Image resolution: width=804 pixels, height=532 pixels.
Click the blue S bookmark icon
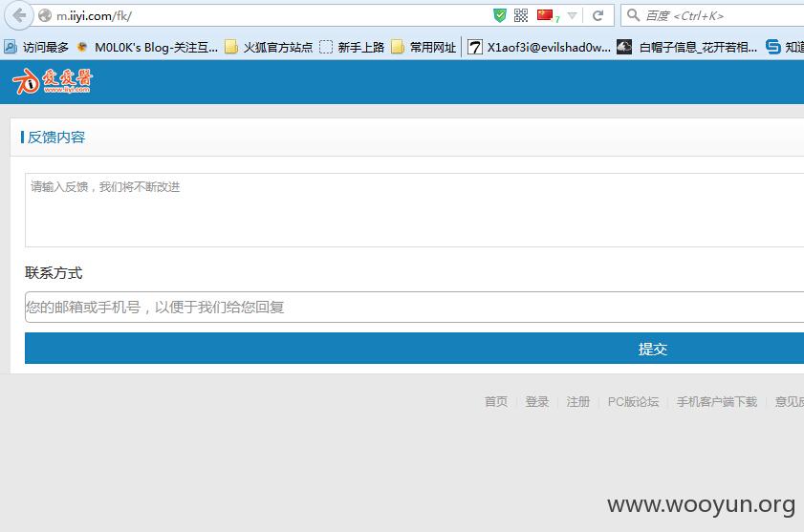tap(772, 47)
